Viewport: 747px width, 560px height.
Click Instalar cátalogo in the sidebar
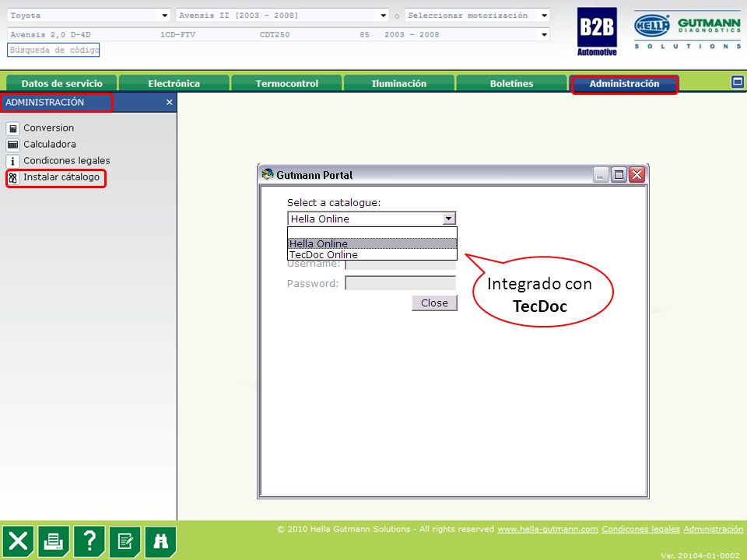(x=61, y=177)
